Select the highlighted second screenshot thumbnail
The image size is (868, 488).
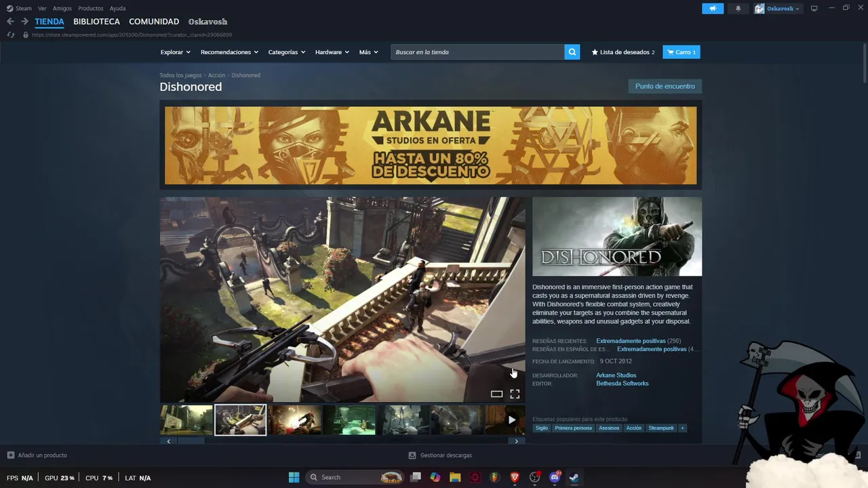click(241, 420)
